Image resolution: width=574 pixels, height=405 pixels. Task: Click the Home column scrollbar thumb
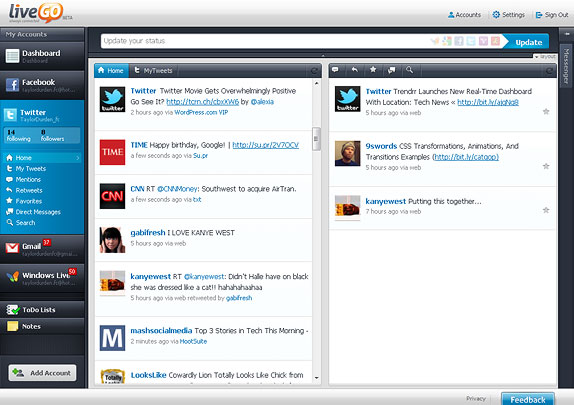click(316, 139)
